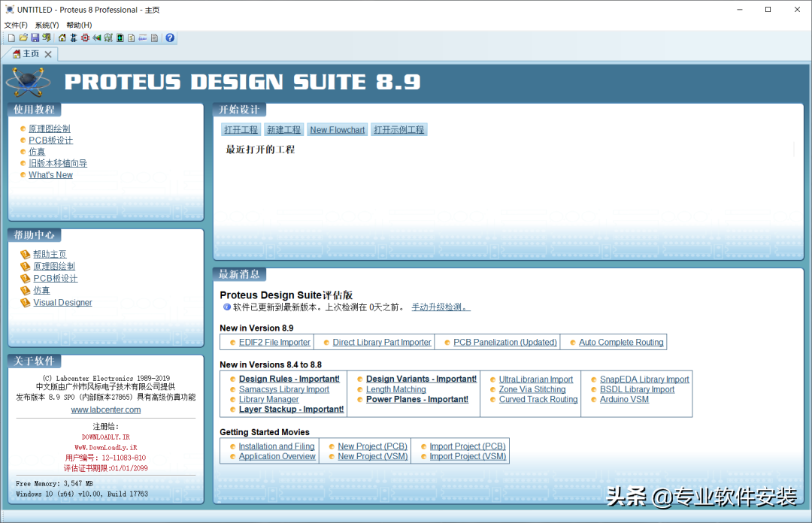The image size is (812, 523).
Task: Visit the www.labcenter.com link
Action: coord(105,410)
